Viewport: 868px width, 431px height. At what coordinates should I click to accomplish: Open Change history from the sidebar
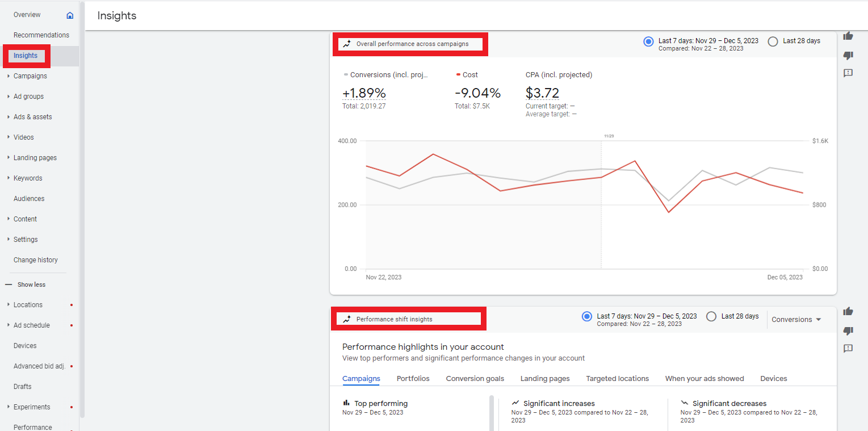tap(35, 260)
